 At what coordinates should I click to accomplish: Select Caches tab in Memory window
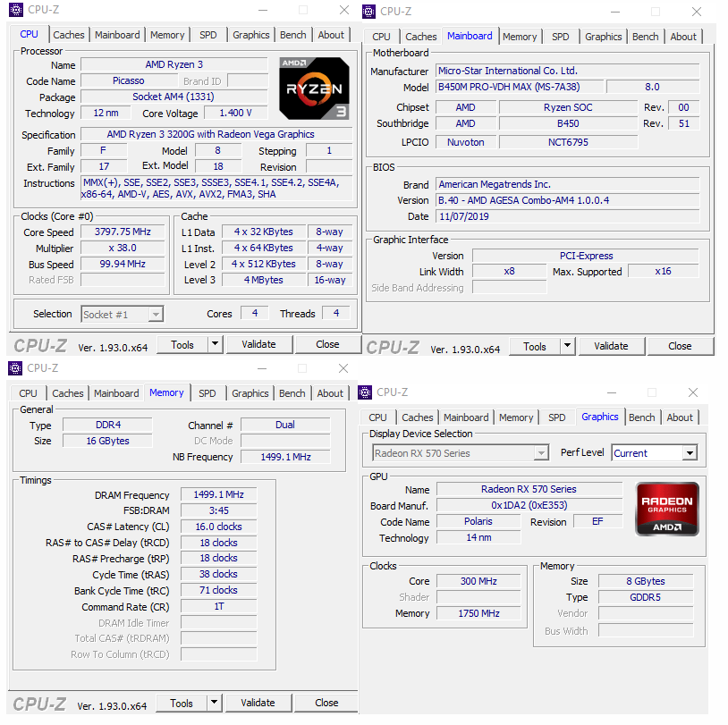tap(68, 393)
